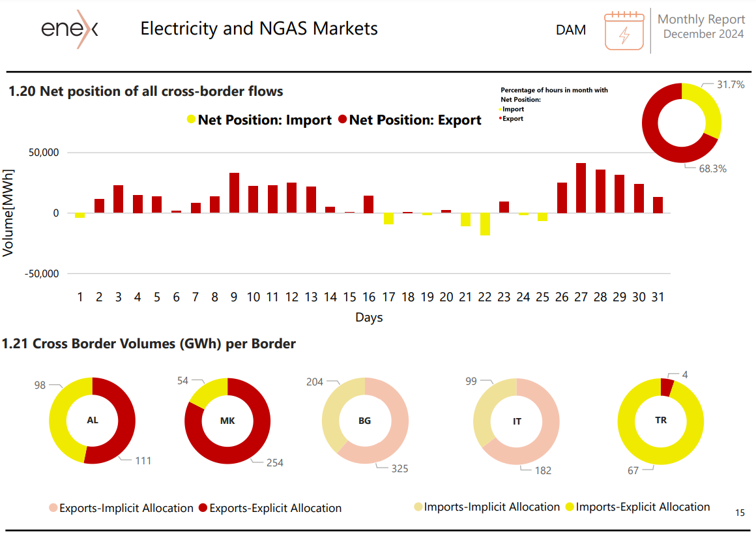Click the '111' value label near AL
This screenshot has height=540, width=756.
coord(143,461)
